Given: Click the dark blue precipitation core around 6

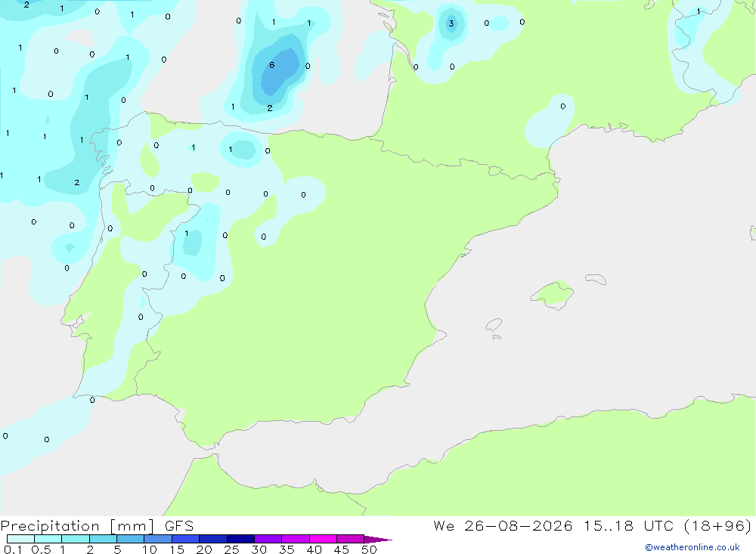Looking at the screenshot, I should tap(280, 71).
